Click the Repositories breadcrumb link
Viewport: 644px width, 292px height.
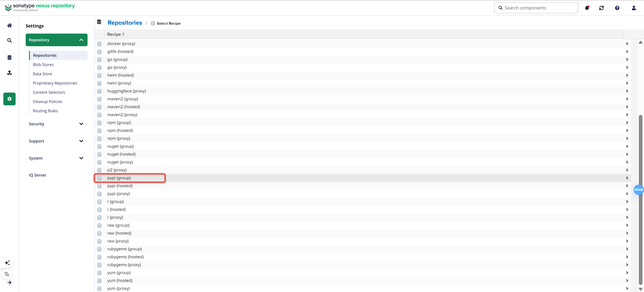[125, 23]
